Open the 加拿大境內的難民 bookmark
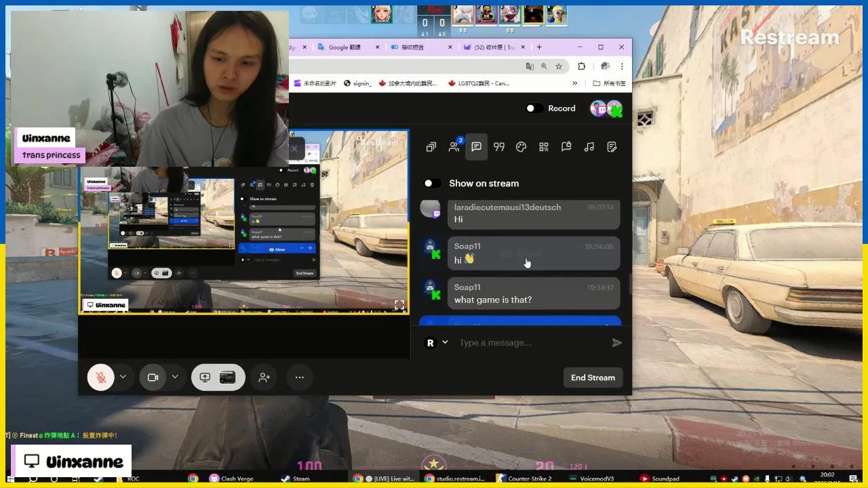The width and height of the screenshot is (868, 488). click(x=408, y=83)
